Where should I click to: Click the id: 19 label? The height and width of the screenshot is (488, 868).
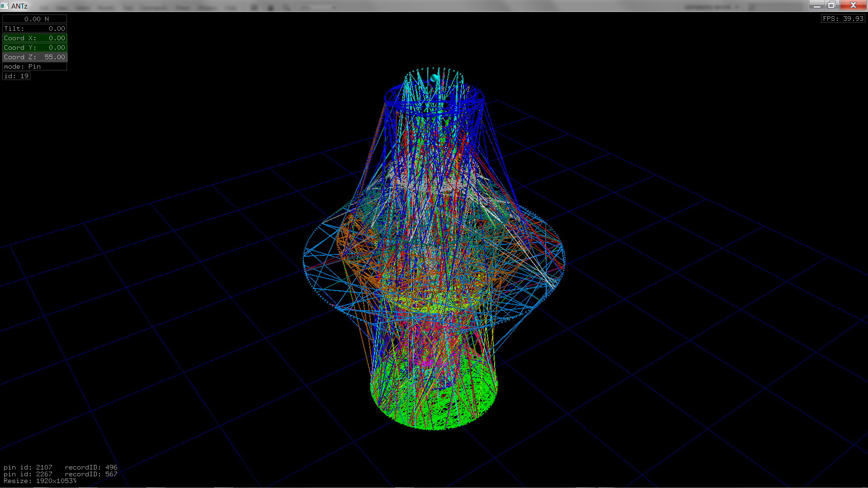click(x=16, y=76)
